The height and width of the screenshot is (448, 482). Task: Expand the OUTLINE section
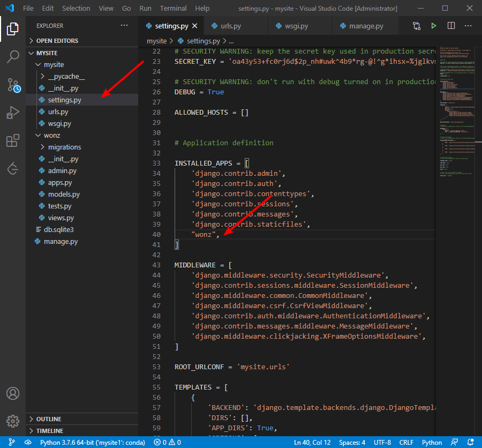[82, 419]
